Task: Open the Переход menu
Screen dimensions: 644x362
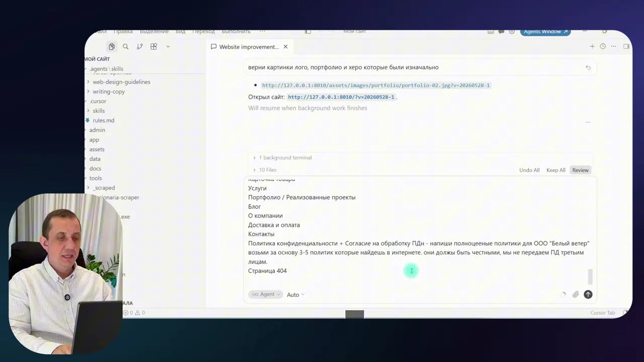Action: 204,32
